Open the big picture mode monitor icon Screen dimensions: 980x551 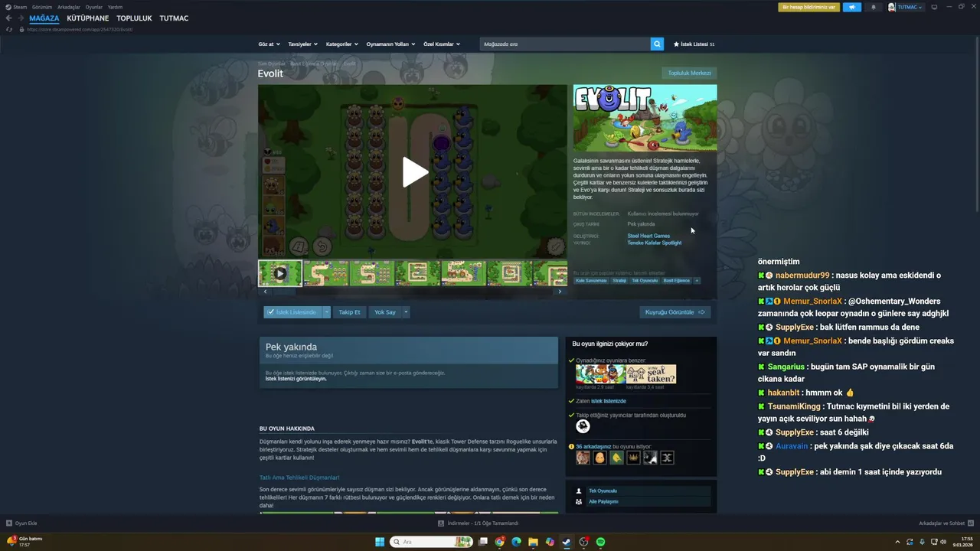coord(934,7)
